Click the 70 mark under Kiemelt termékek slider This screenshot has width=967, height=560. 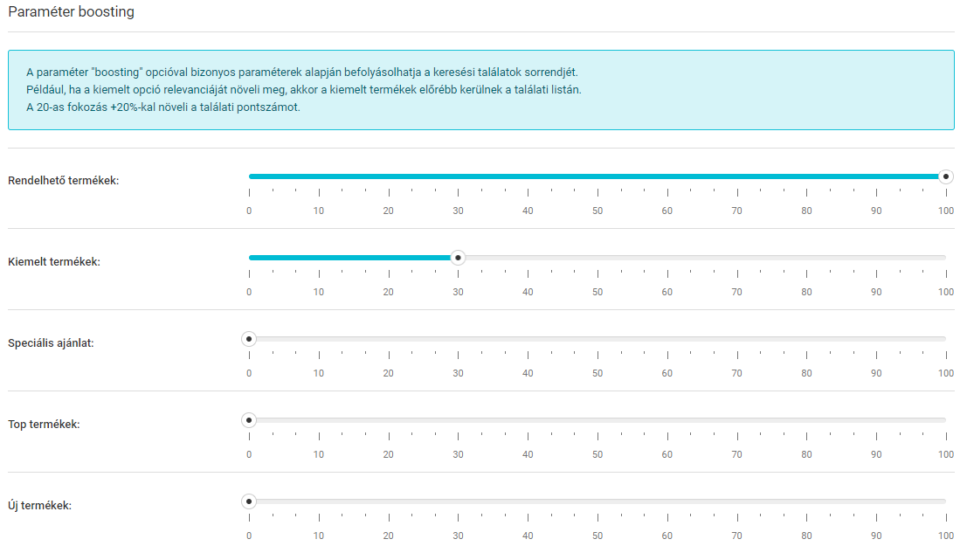point(736,292)
